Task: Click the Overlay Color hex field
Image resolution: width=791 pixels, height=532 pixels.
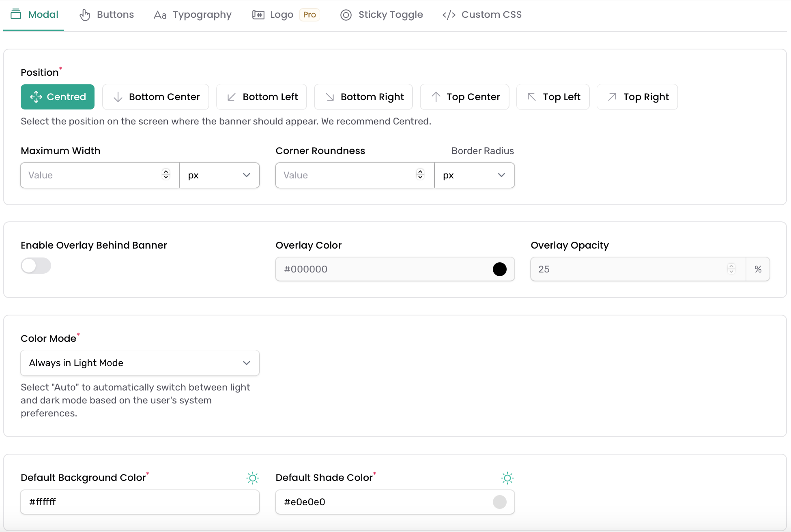Action: click(x=395, y=269)
